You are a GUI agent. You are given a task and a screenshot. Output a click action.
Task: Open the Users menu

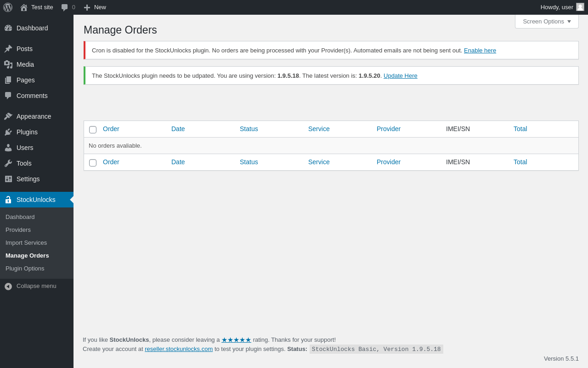(x=37, y=148)
